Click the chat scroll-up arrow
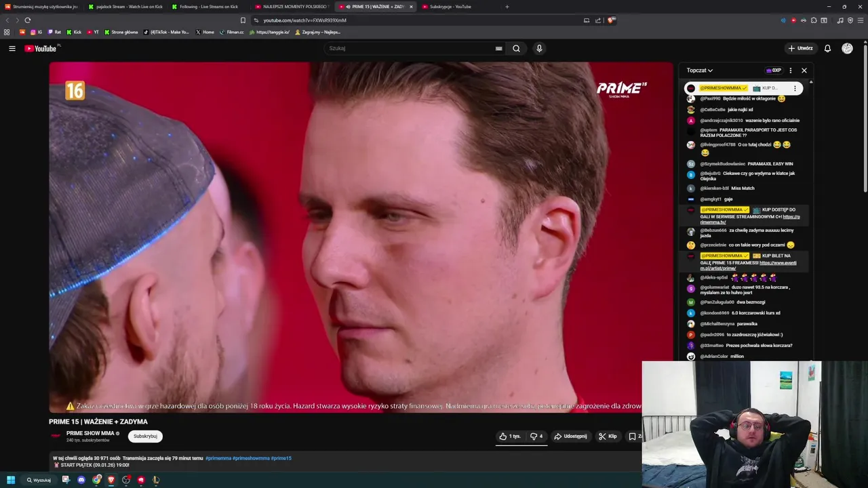The height and width of the screenshot is (488, 868). click(811, 82)
